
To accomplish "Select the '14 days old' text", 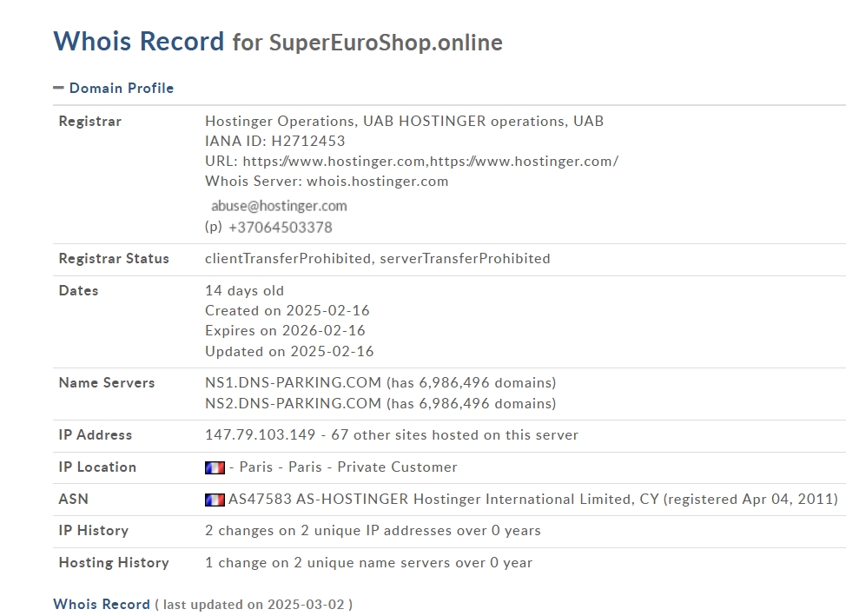I will (244, 290).
